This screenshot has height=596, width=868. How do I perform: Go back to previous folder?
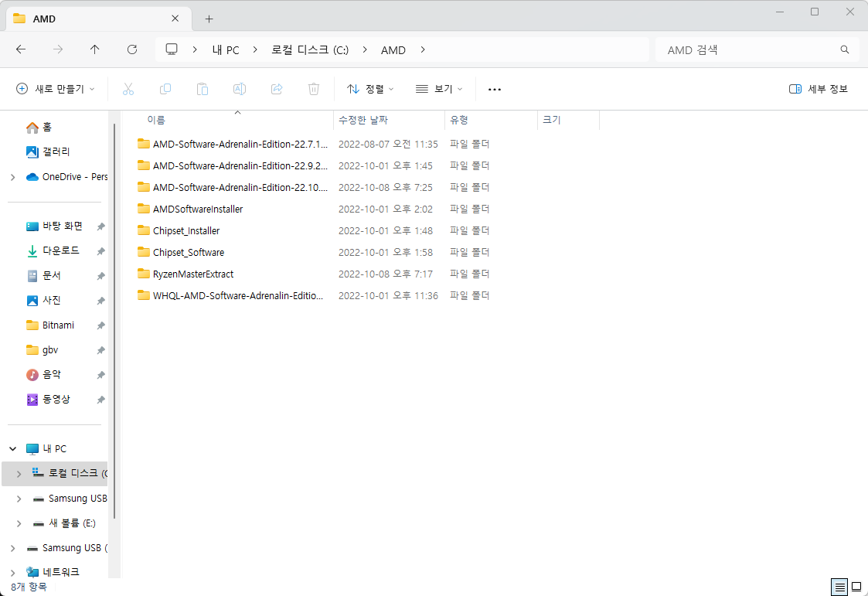click(21, 49)
